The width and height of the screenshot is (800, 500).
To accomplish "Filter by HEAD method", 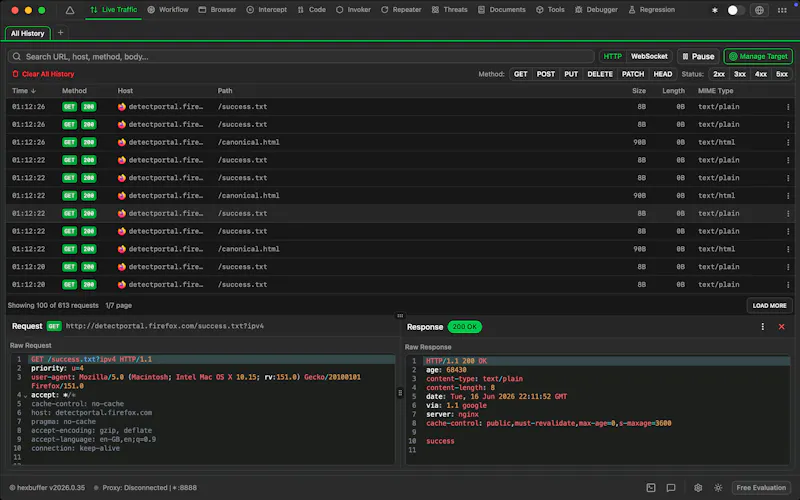I will click(x=663, y=74).
